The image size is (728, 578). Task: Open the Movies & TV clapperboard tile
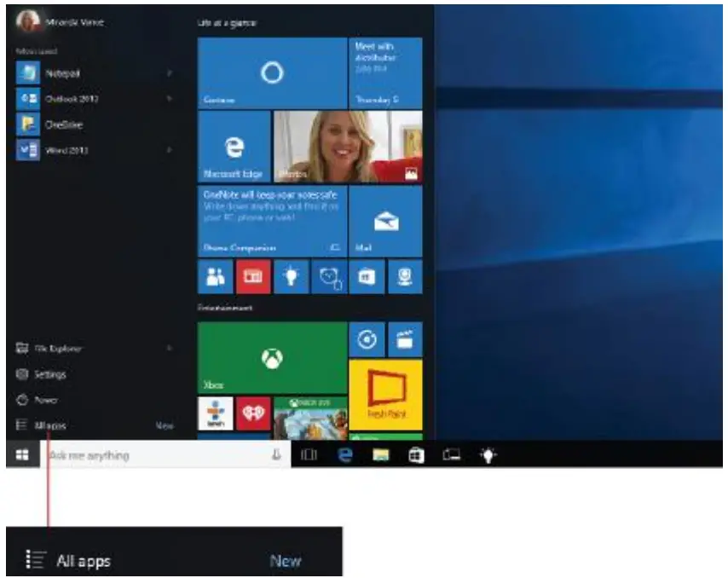[405, 339]
